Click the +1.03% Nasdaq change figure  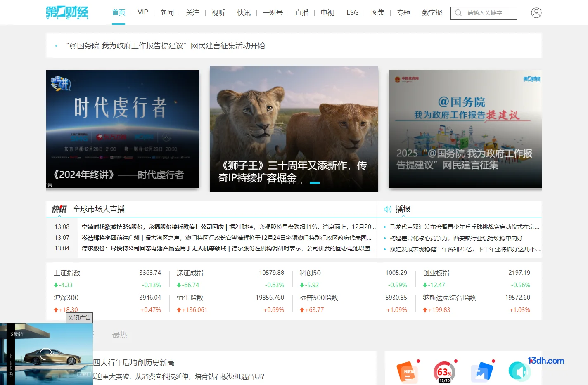(519, 310)
